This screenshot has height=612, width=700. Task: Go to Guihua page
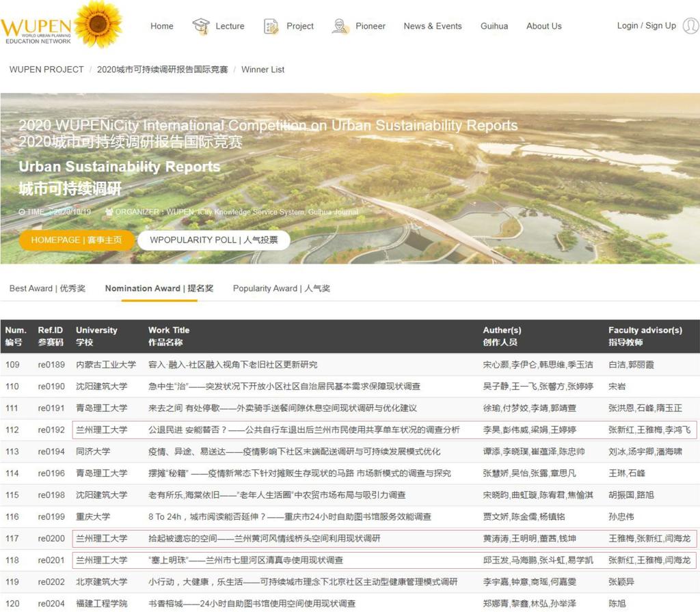point(494,26)
